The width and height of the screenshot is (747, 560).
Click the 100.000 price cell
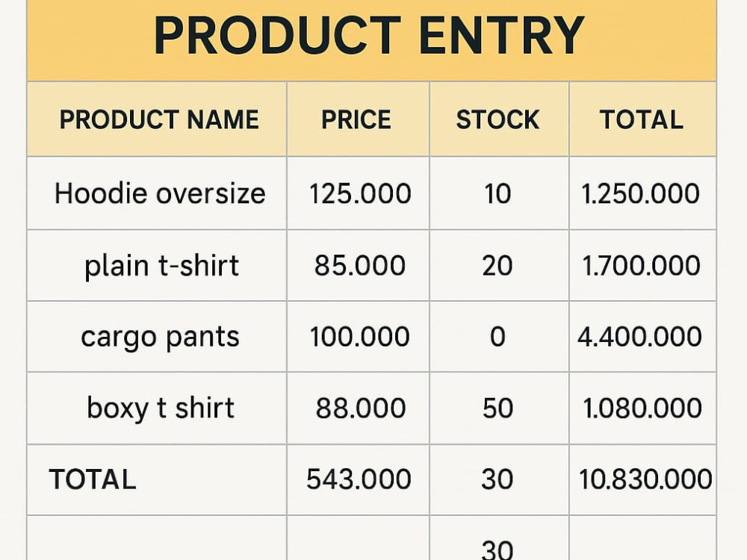[358, 337]
